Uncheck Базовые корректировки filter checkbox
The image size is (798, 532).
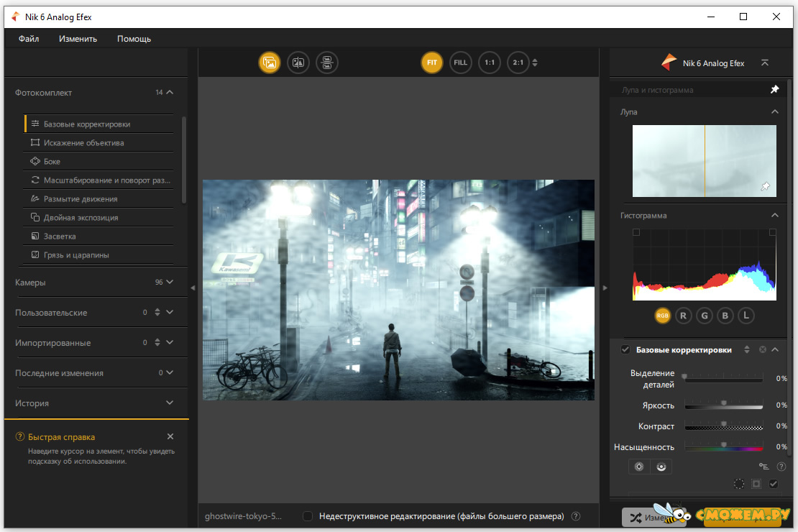point(625,349)
